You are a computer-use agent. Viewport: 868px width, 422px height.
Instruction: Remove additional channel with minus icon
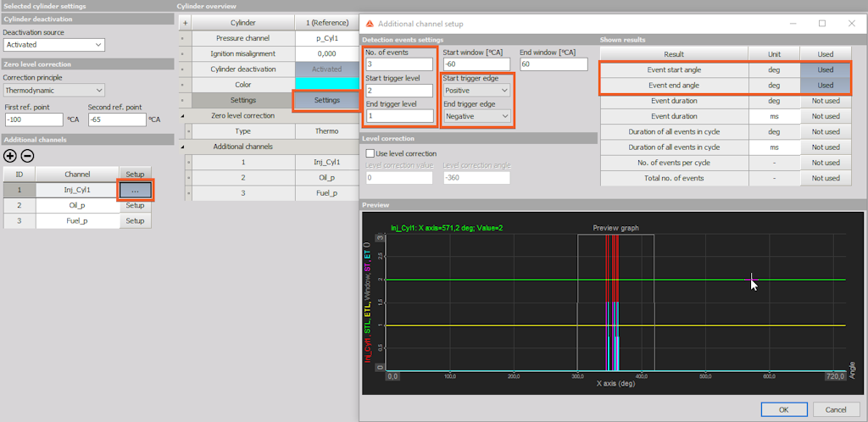(x=27, y=156)
